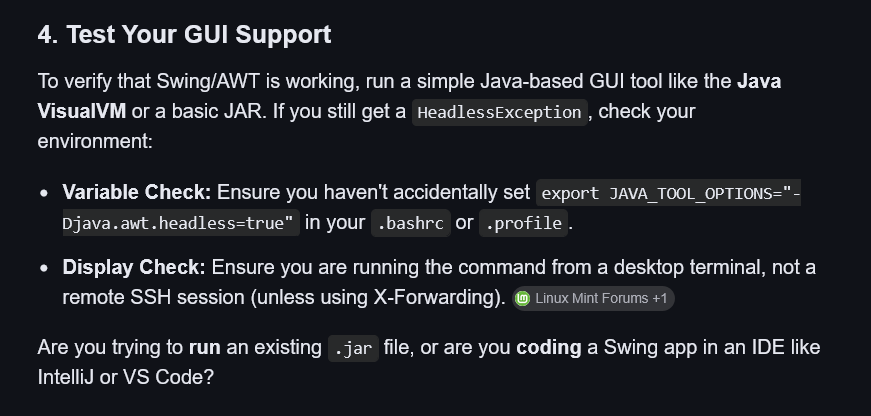
Task: Click the .jar inline code chip
Action: pyautogui.click(x=353, y=350)
